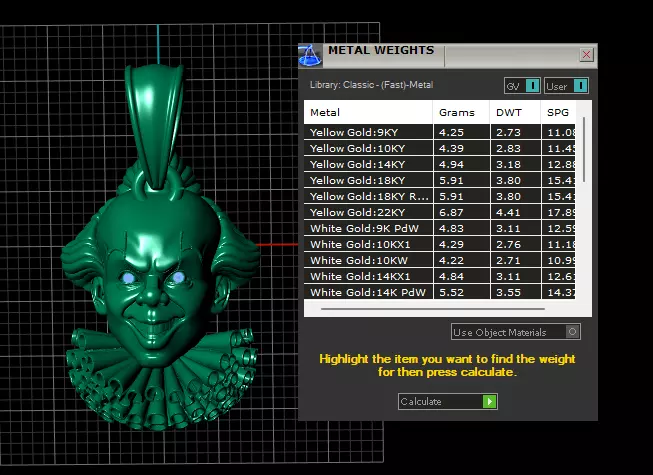Screen dimensions: 653x475
Task: Select the Yellow Gold:18KY row
Action: 440,180
